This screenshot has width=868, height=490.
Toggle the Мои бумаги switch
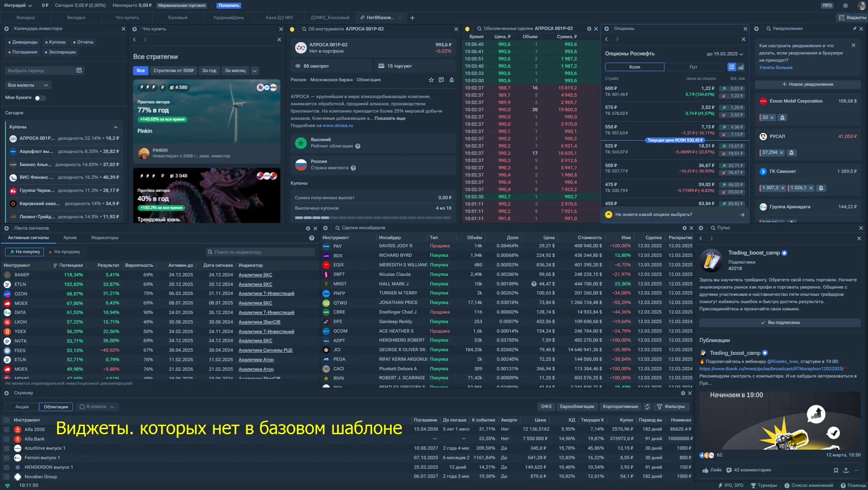pyautogui.click(x=40, y=98)
